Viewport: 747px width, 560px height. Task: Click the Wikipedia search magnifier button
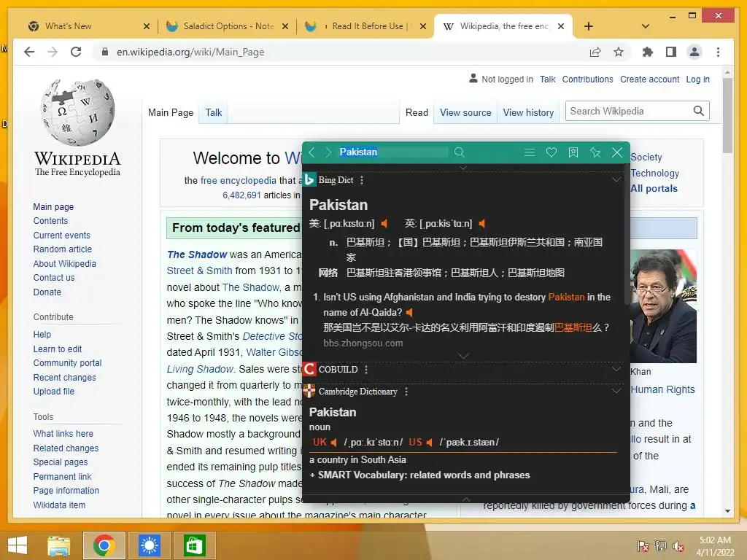(x=698, y=111)
